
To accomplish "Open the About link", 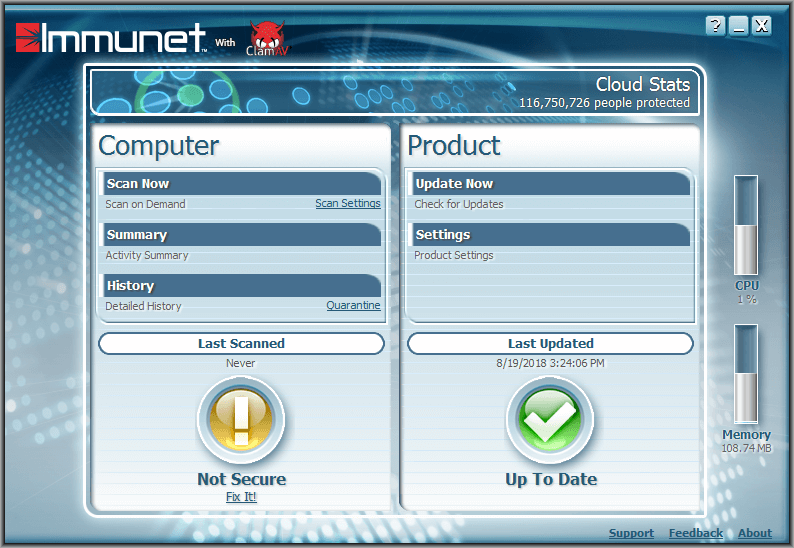I will click(755, 534).
